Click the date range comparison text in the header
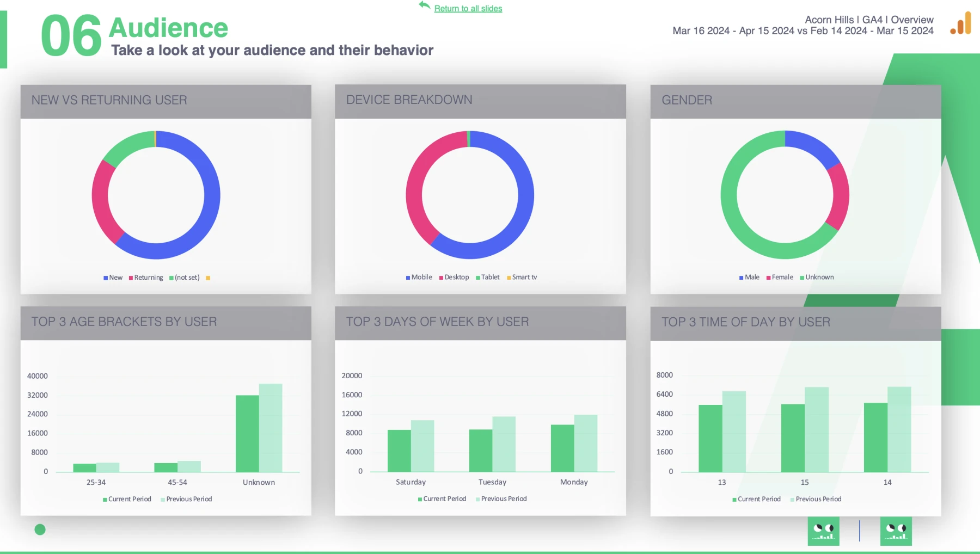This screenshot has height=554, width=980. [803, 31]
